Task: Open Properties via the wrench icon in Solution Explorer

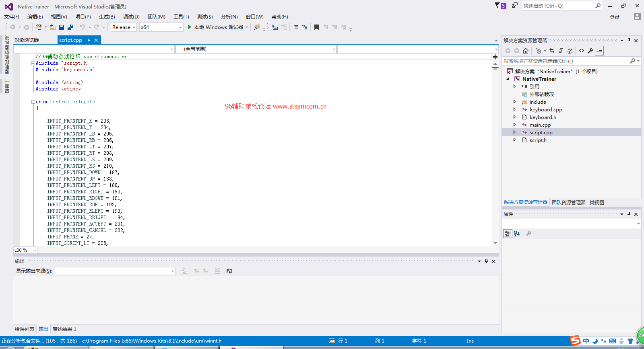Action: pos(590,51)
